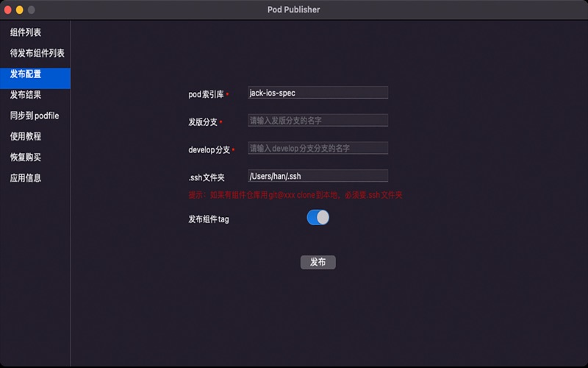Select 待发布组件列表 sidebar item
The height and width of the screenshot is (368, 588).
coord(37,53)
